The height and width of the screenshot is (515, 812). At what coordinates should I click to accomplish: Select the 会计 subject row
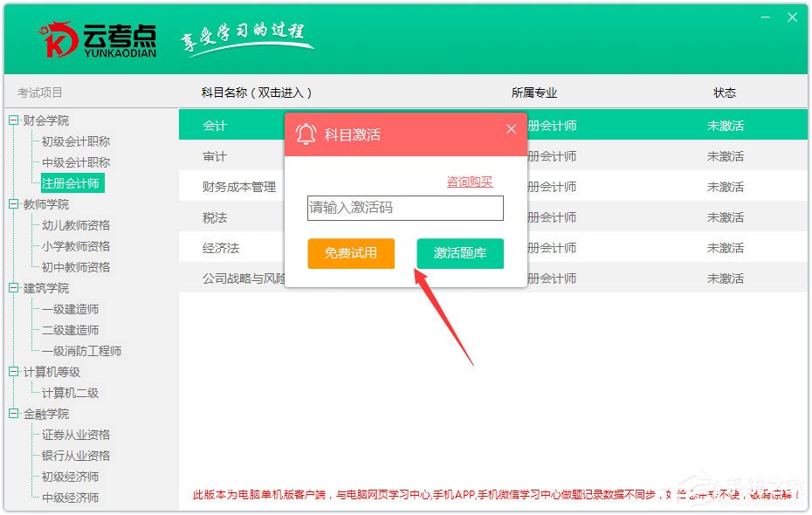214,125
